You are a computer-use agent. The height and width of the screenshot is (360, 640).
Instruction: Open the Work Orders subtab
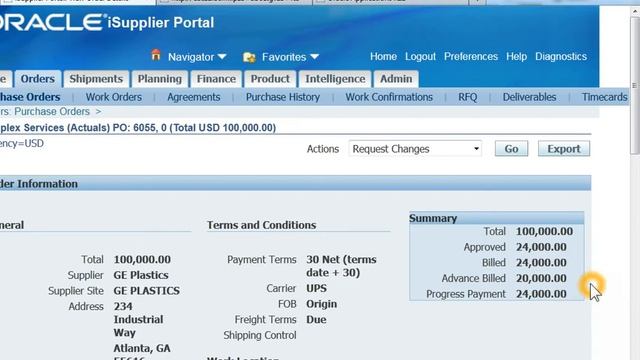[x=113, y=97]
